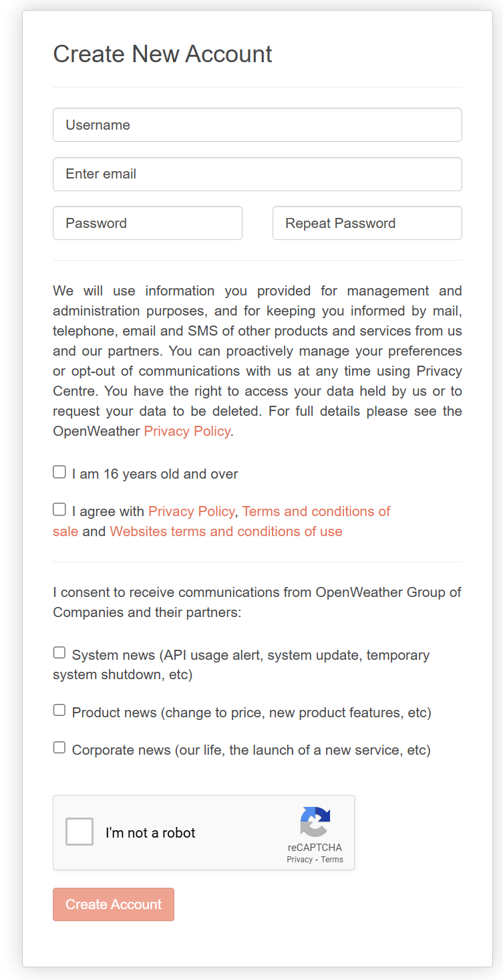Select the Corporate news checkbox

click(59, 748)
